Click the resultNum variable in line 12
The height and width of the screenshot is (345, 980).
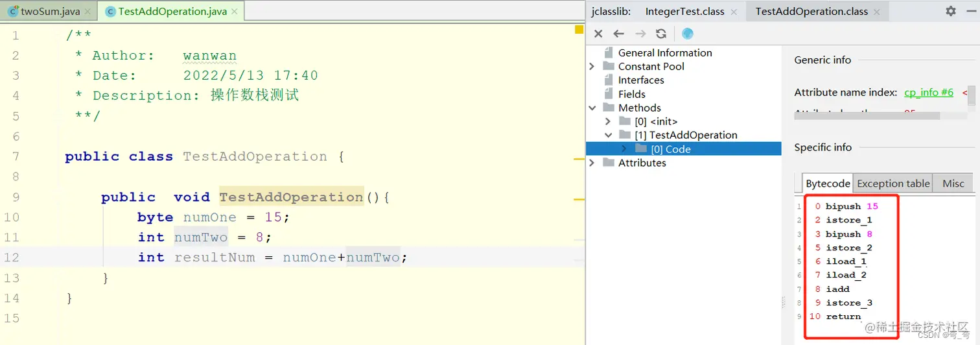click(x=215, y=257)
